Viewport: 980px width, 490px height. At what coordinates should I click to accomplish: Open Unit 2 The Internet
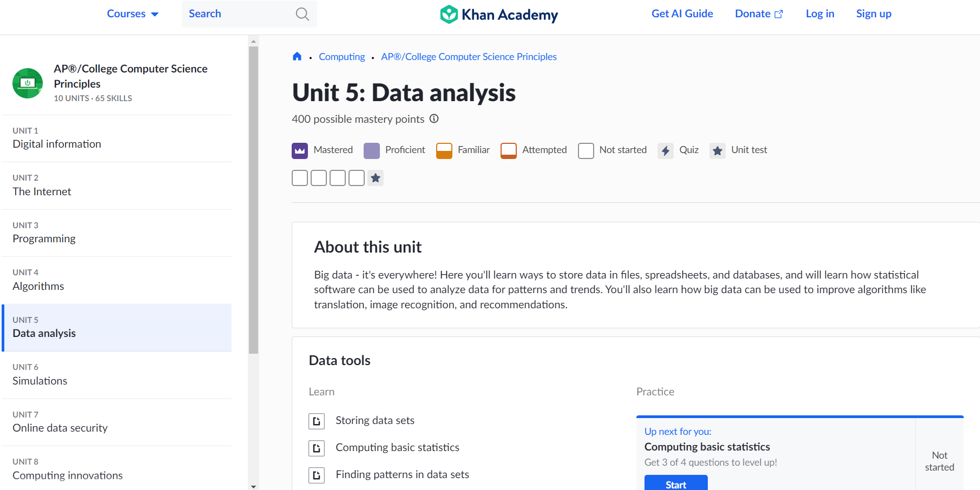[117, 186]
